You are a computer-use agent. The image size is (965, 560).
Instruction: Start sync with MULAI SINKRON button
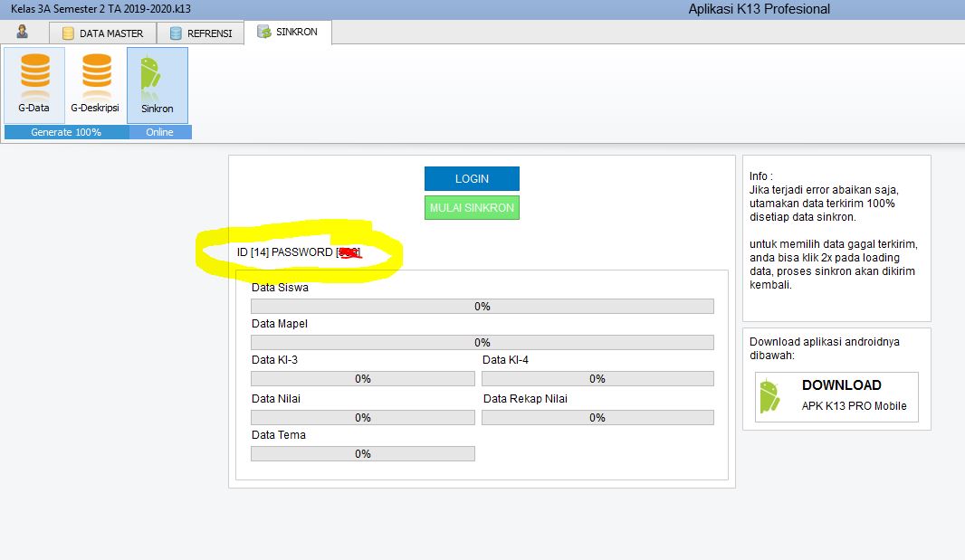(472, 208)
